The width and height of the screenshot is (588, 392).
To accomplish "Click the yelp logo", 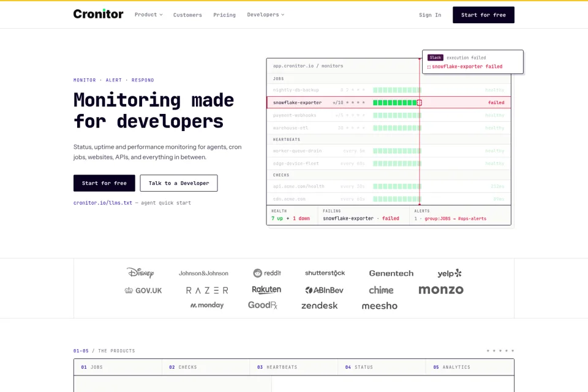I will pyautogui.click(x=450, y=273).
